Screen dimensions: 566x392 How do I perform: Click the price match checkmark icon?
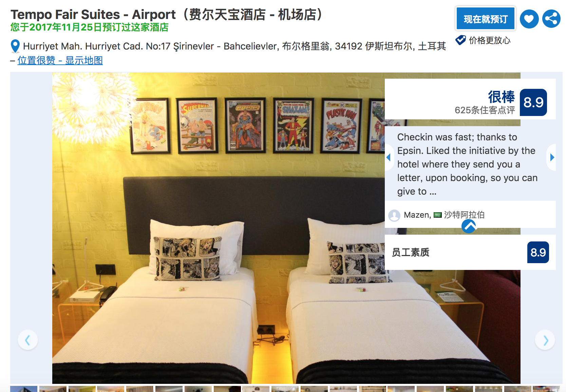tap(460, 40)
